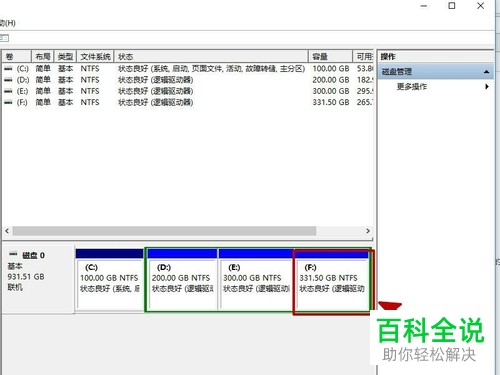
Task: Click the 操作 panel header
Action: tap(435, 57)
